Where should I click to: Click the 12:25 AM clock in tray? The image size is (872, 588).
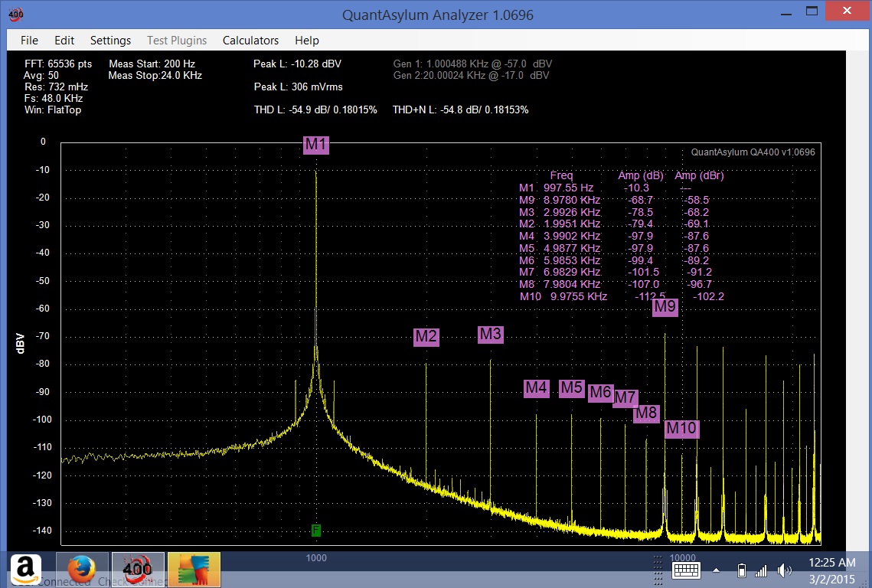tap(832, 563)
